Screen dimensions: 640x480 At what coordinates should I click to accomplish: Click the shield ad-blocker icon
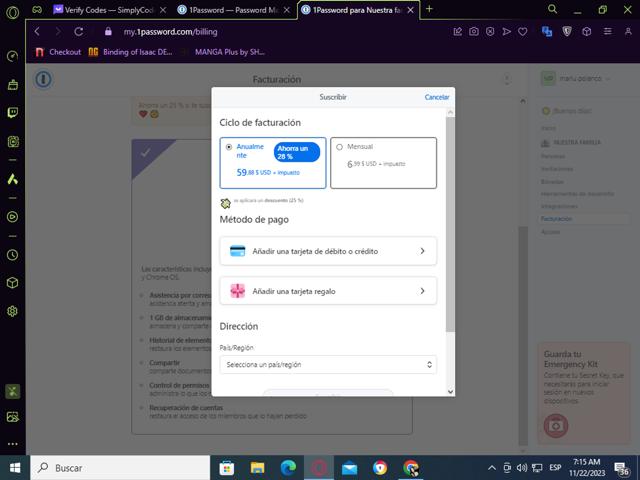pyautogui.click(x=567, y=31)
